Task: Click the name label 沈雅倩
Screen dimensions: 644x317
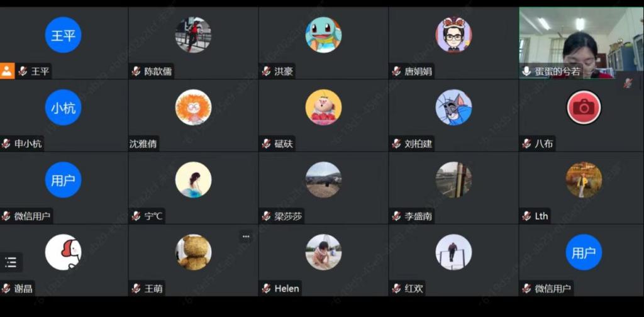Action: (x=143, y=144)
